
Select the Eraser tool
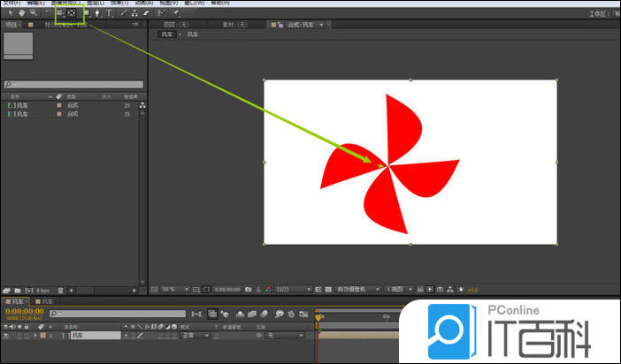145,13
